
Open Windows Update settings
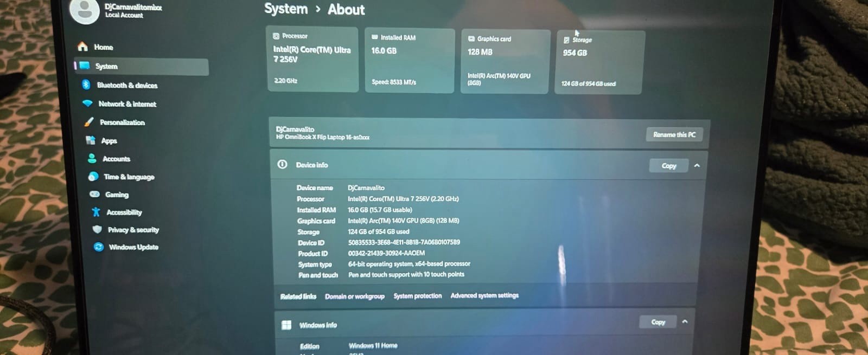tap(133, 247)
